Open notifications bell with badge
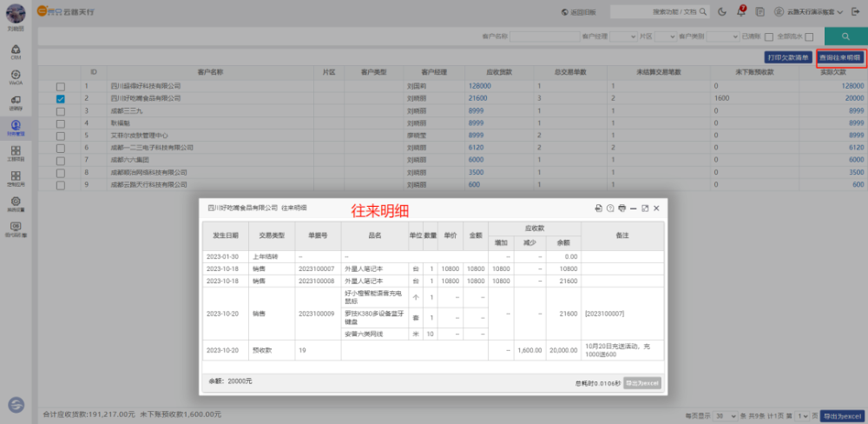 pos(741,11)
